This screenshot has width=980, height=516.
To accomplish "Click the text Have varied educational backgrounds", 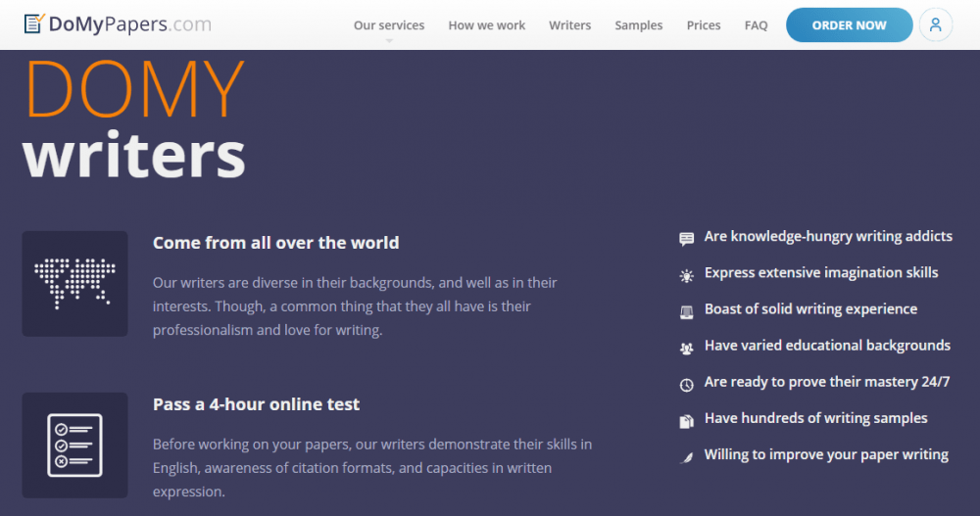I will 827,346.
